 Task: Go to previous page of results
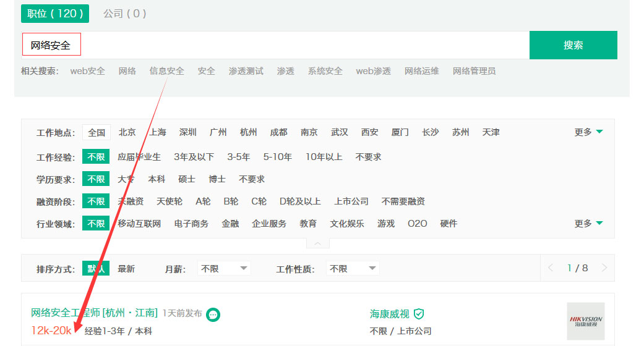551,268
